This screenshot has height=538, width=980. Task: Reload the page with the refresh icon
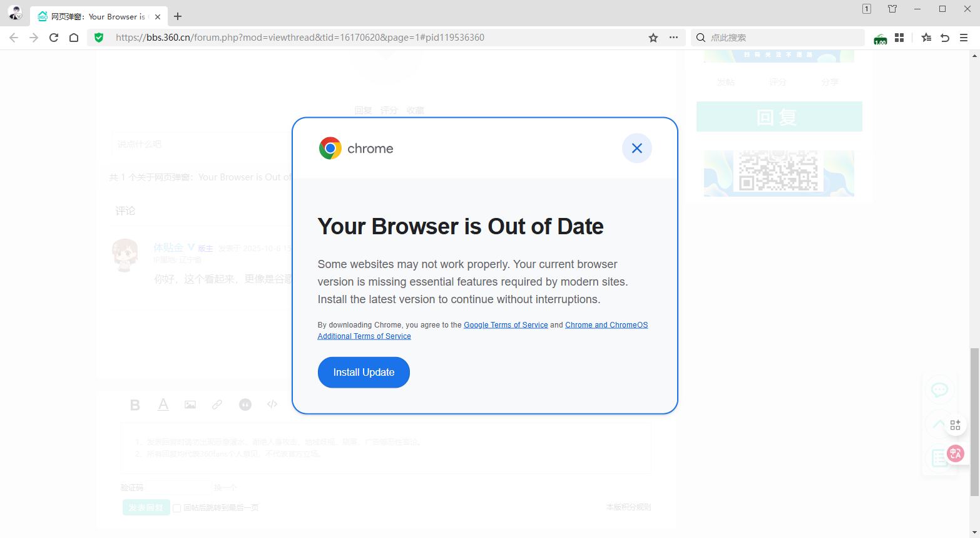pos(54,38)
